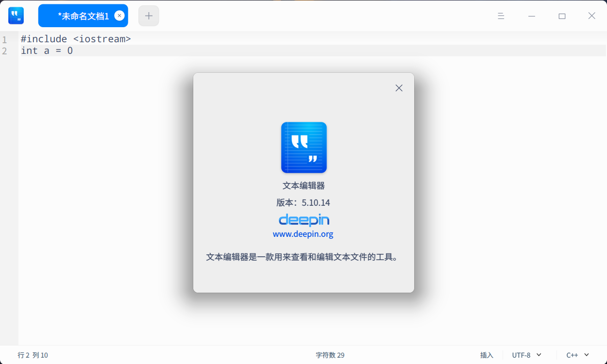Open the hamburger menu in the title bar
The image size is (607, 364).
click(x=501, y=16)
